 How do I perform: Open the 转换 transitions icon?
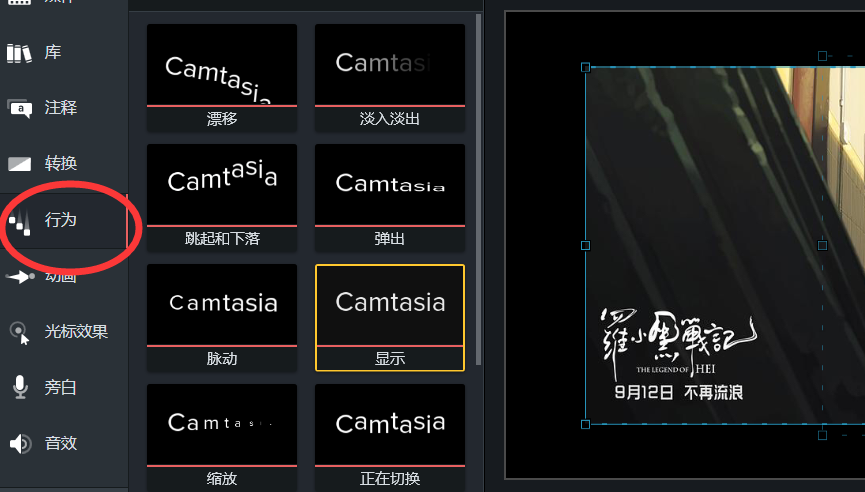click(19, 164)
